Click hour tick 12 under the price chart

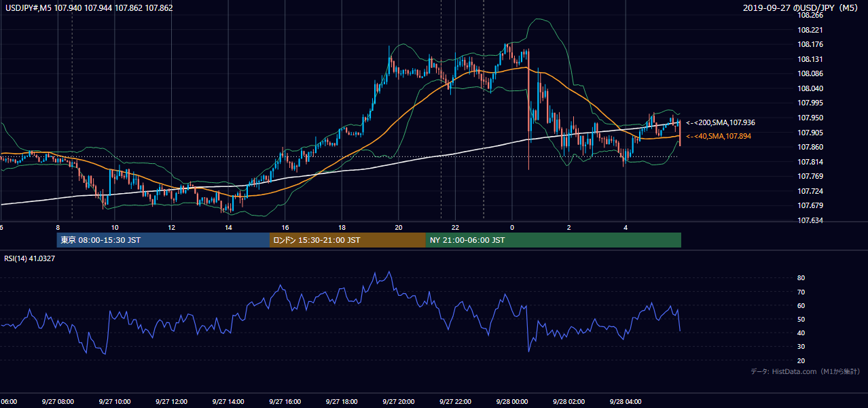click(171, 227)
